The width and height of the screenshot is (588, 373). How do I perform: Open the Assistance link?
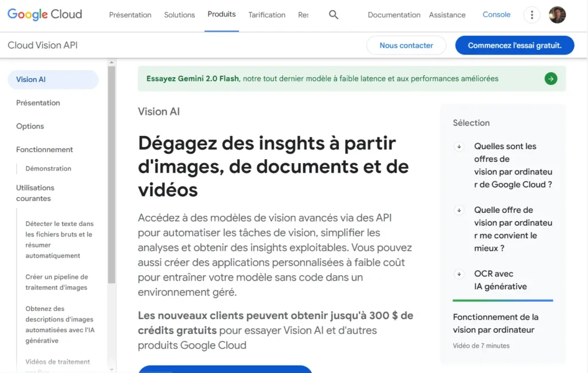(x=447, y=15)
